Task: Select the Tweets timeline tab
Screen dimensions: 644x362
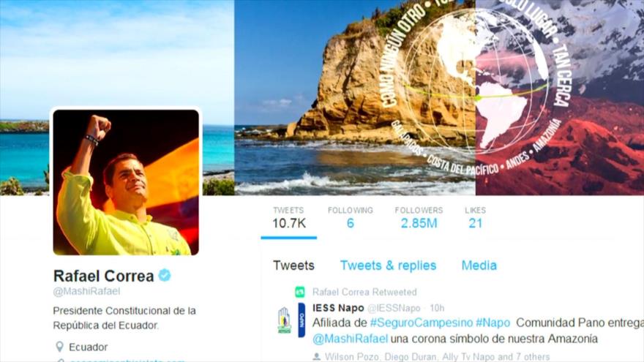Action: [293, 265]
